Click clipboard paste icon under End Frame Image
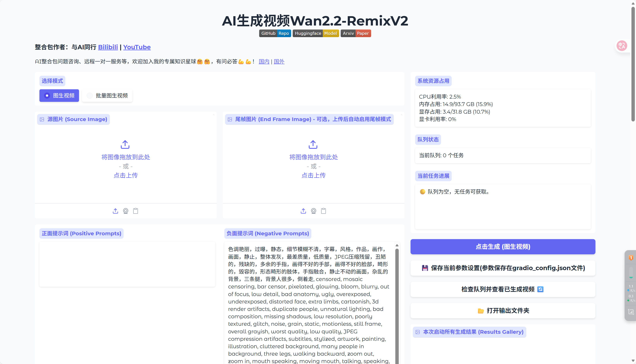 324,211
